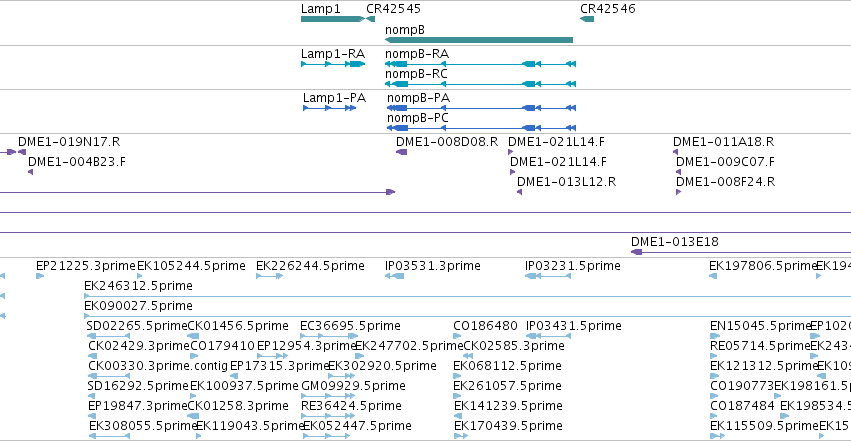Select the DME1-013E18 clone feature
The height and width of the screenshot is (441, 851).
[x=741, y=252]
